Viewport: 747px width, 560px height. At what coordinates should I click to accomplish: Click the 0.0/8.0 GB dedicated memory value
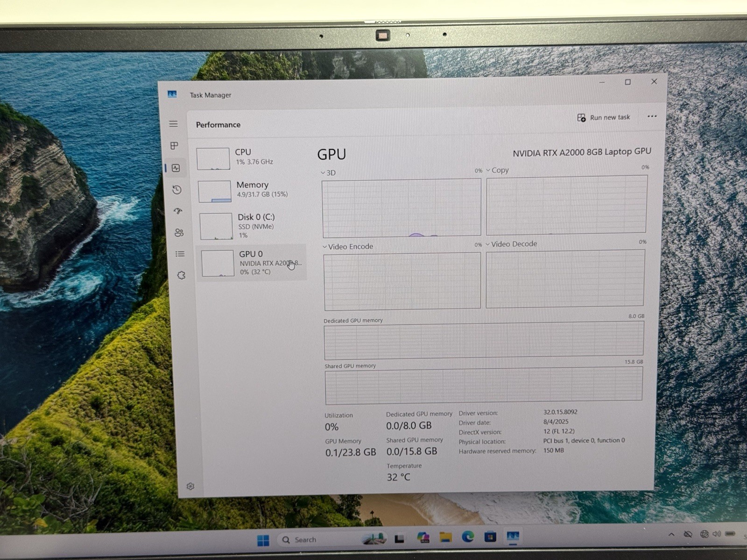[x=409, y=426]
